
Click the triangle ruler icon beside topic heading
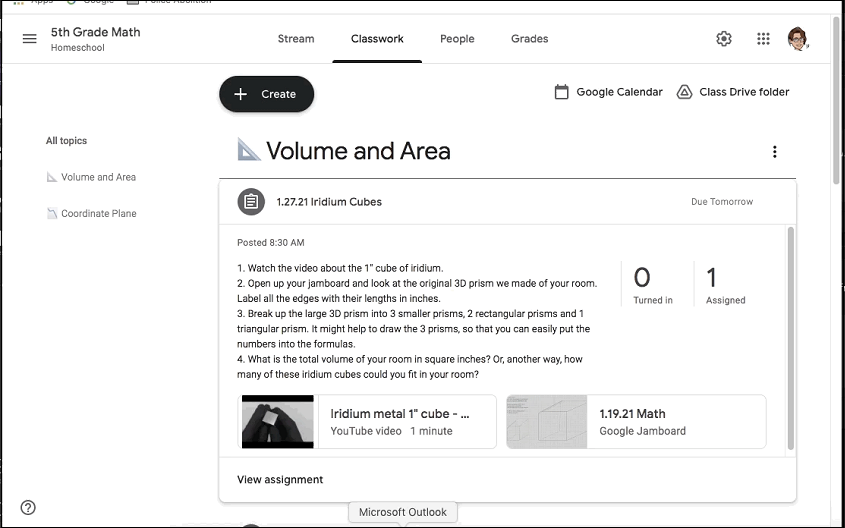click(248, 150)
